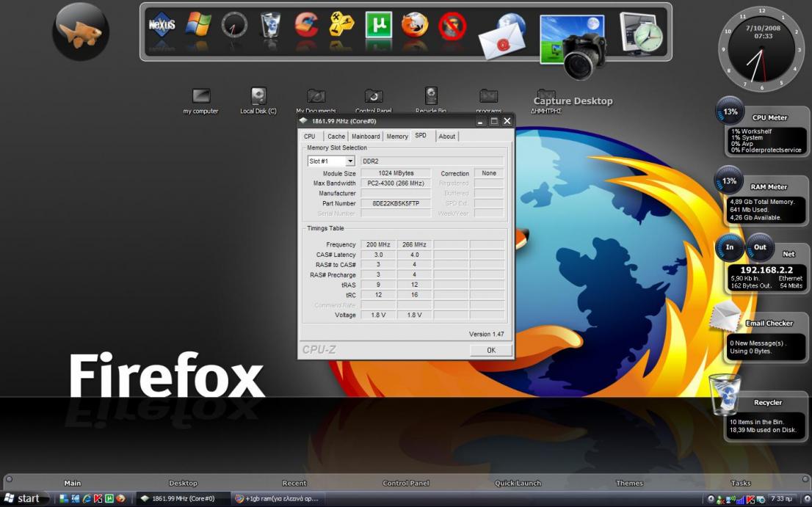Open the About tab in CPU-Z
The image size is (812, 507).
pyautogui.click(x=447, y=136)
